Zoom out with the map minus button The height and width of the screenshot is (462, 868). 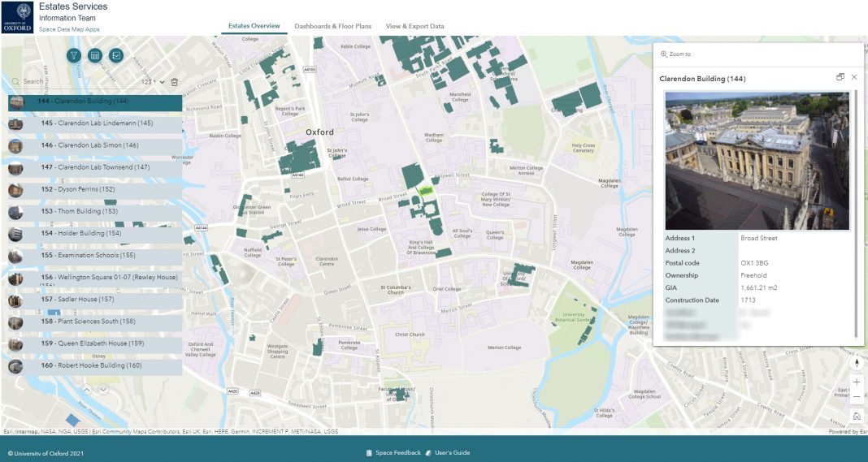pos(857,397)
